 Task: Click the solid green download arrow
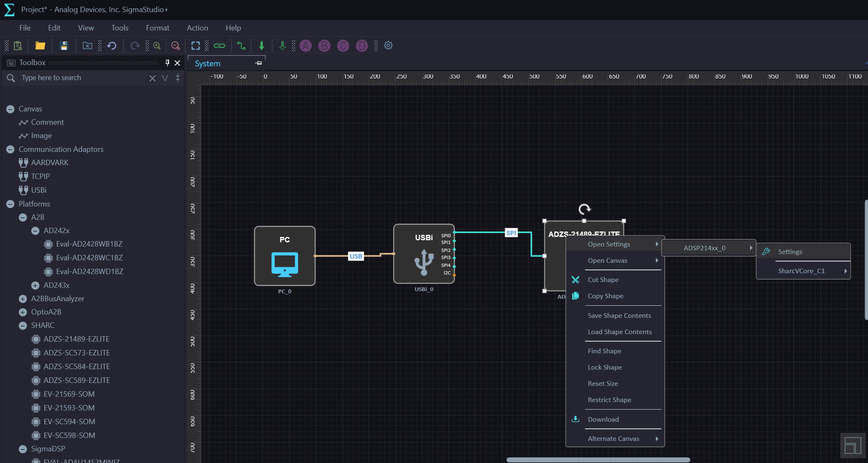[x=262, y=45]
